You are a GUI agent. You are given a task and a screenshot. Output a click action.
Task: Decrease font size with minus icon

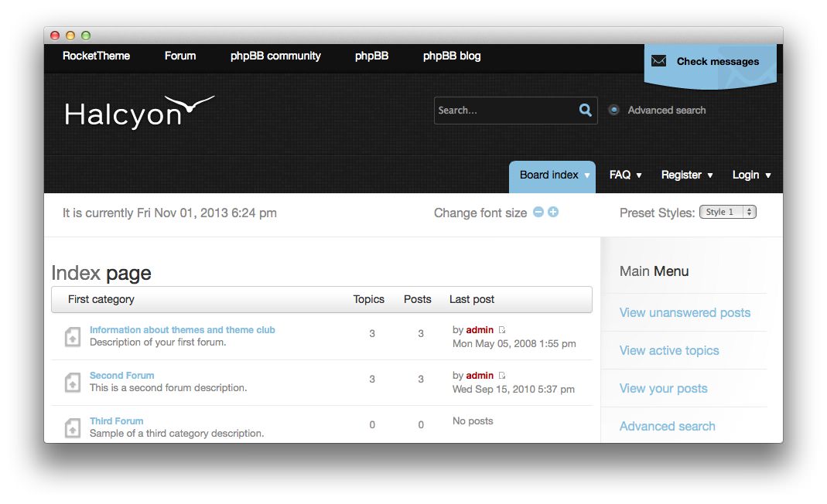click(x=538, y=212)
